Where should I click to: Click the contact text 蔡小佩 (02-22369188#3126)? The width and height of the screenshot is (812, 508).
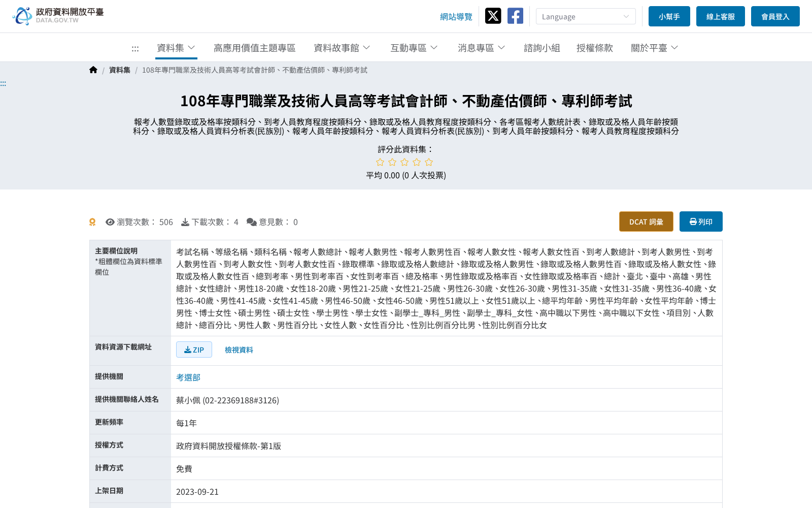[x=227, y=400]
